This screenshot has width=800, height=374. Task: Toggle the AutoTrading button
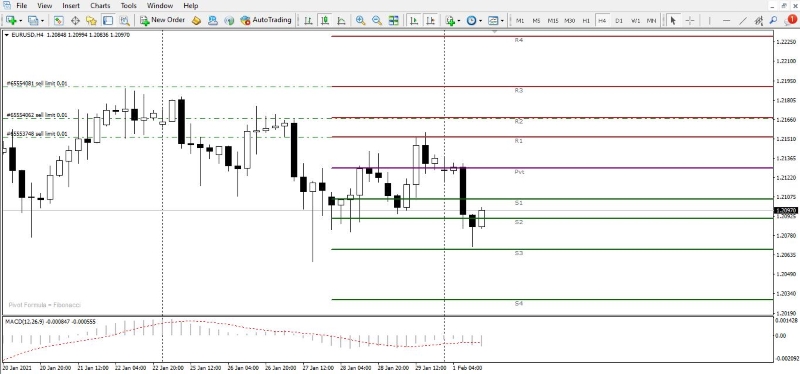click(x=265, y=20)
